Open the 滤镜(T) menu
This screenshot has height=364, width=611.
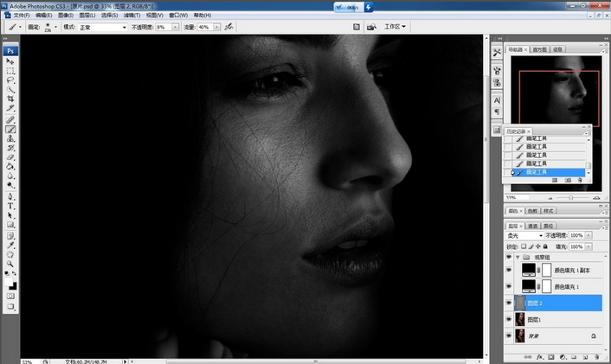132,16
